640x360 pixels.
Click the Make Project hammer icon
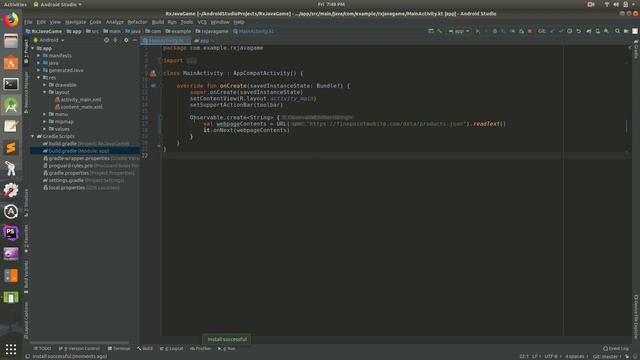[x=440, y=31]
